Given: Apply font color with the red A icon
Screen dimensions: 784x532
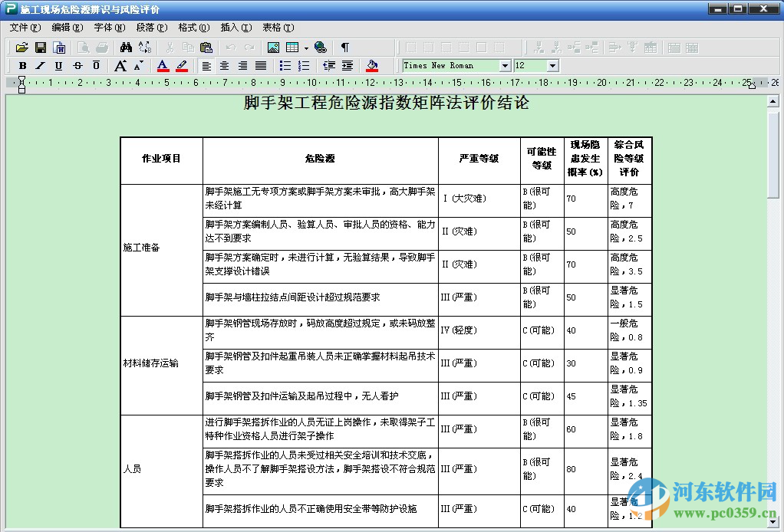Looking at the screenshot, I should click(161, 65).
